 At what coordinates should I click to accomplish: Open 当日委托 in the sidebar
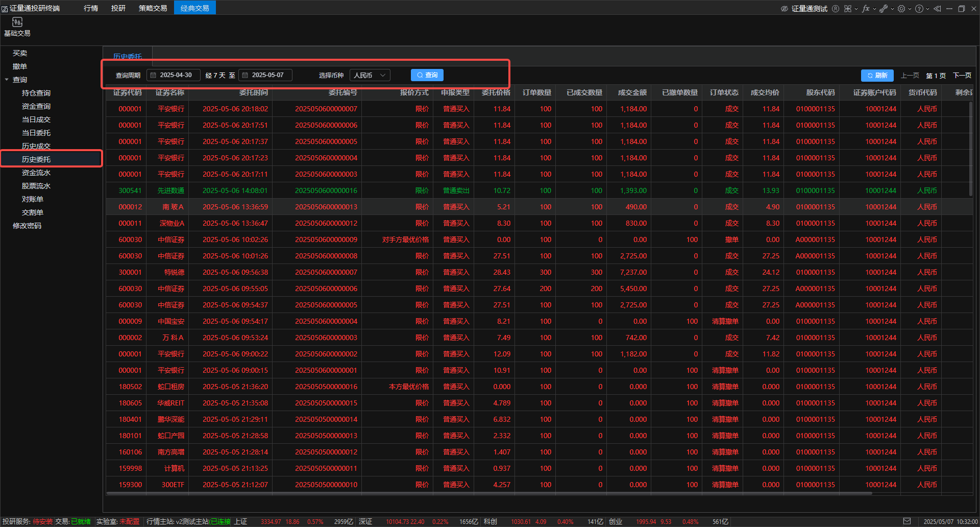click(36, 133)
